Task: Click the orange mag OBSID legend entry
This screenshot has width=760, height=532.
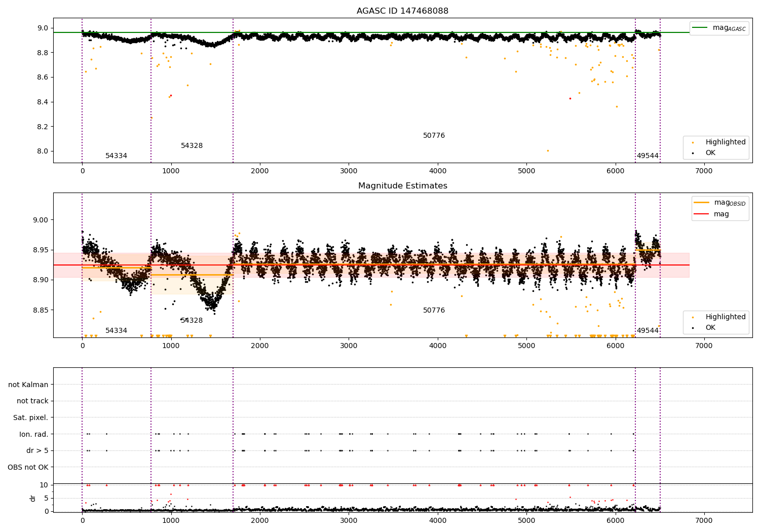Action: tap(719, 203)
